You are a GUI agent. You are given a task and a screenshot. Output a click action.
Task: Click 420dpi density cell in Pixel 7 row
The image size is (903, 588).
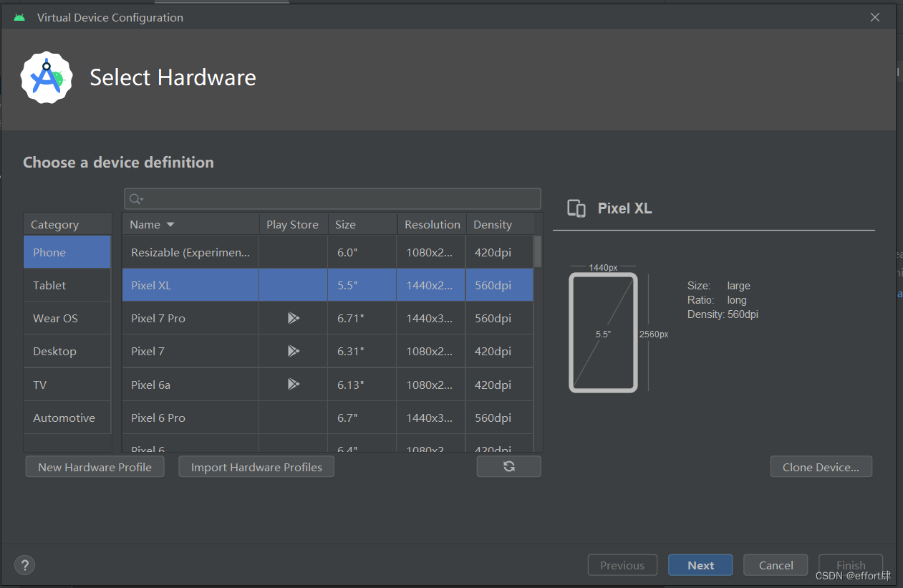point(500,351)
